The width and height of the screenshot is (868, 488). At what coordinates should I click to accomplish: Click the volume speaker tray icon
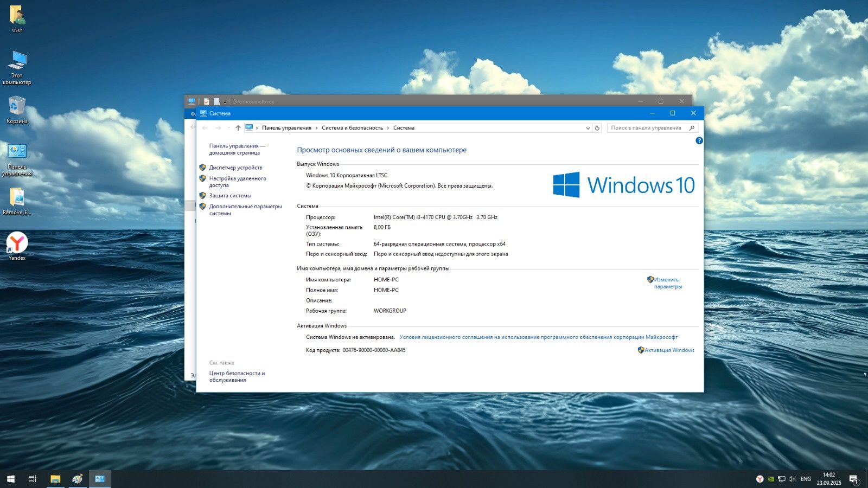point(792,479)
